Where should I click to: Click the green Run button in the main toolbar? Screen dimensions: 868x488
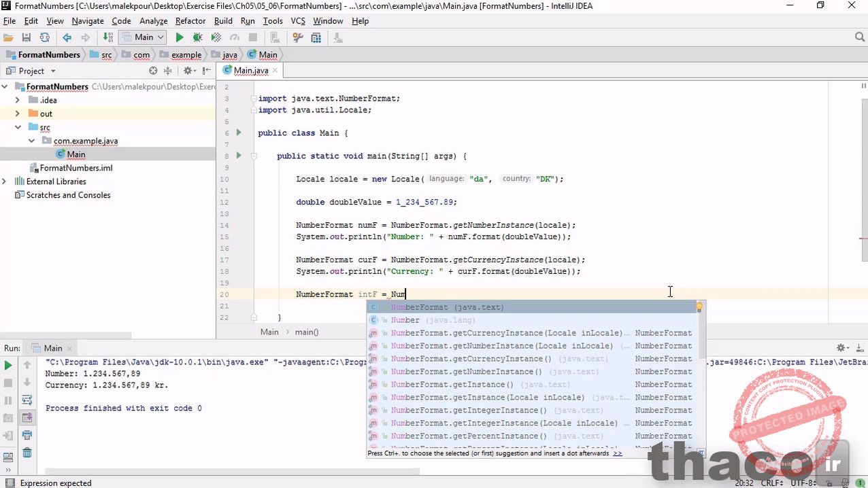click(180, 38)
